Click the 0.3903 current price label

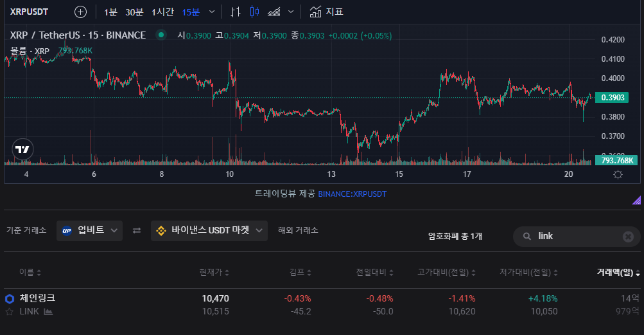tap(612, 98)
